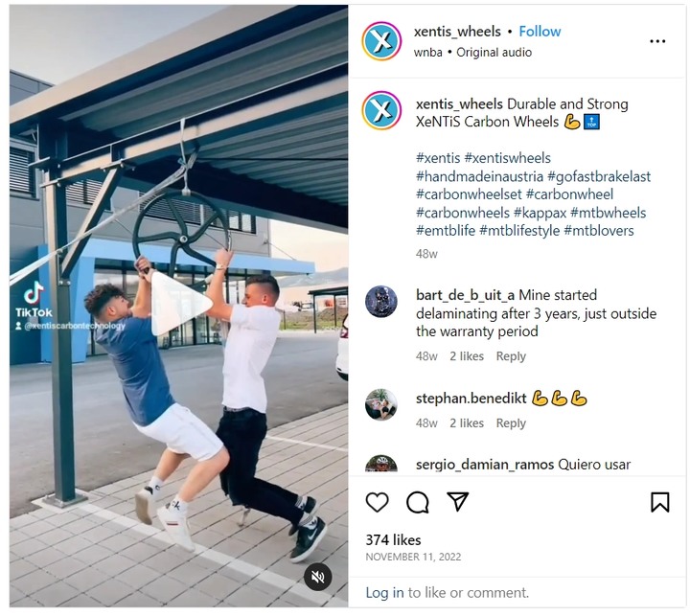Open the Original audio link

pos(494,53)
